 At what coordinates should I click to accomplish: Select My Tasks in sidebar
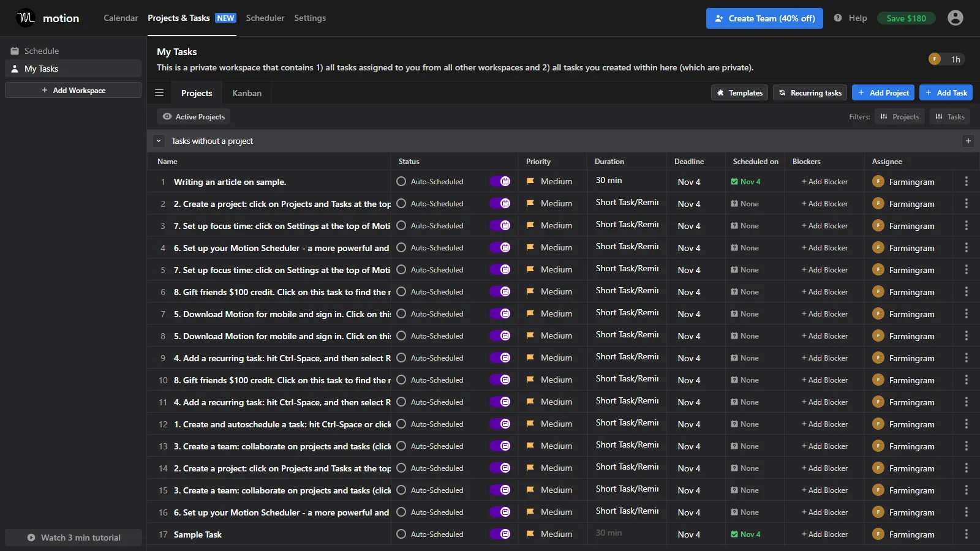[x=73, y=69]
